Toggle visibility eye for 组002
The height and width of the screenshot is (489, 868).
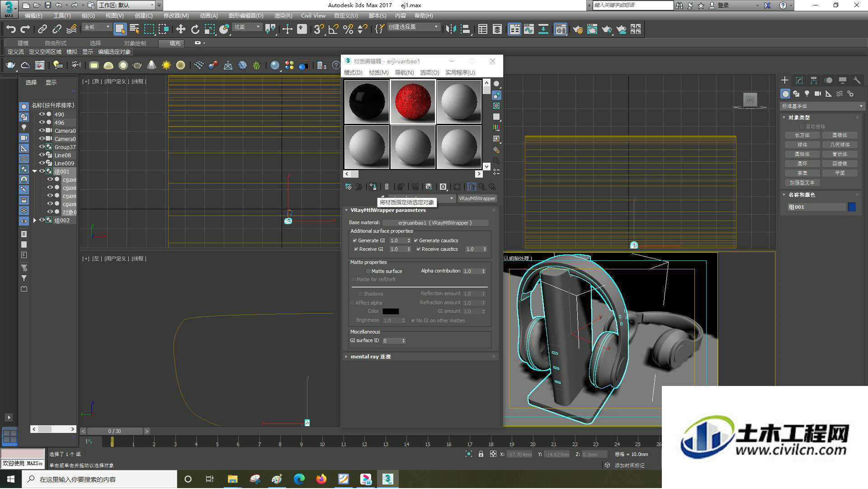42,221
